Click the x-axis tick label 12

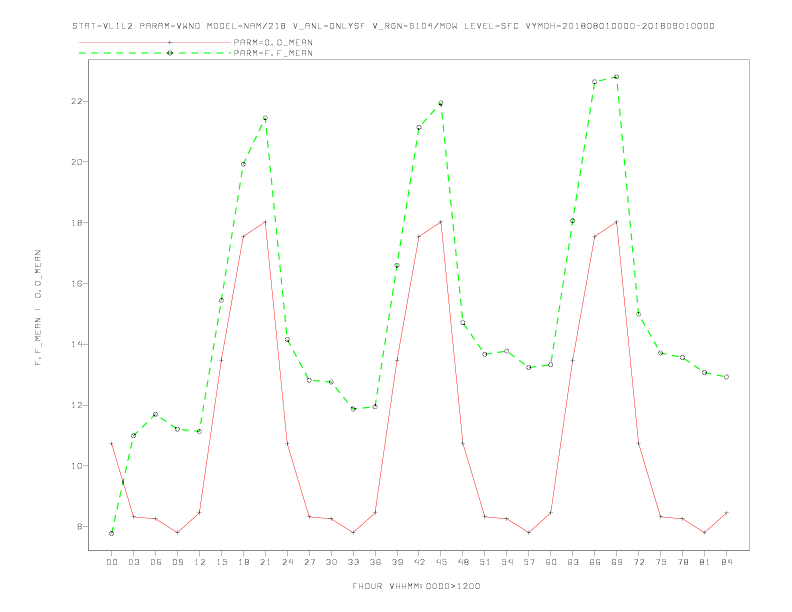(x=200, y=562)
